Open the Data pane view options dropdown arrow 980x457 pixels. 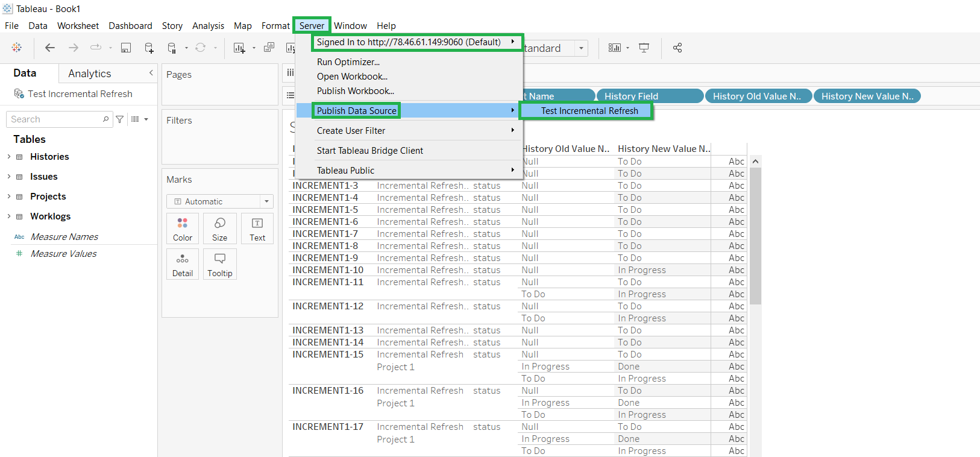tap(146, 119)
